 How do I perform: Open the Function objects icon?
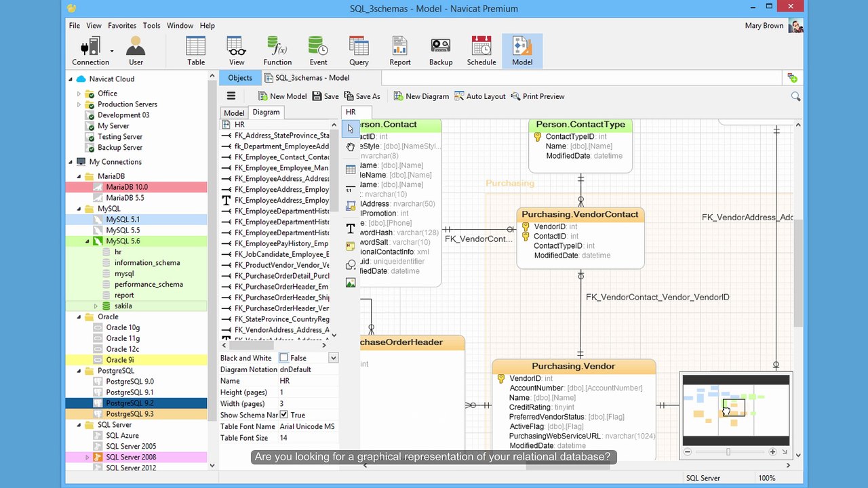[277, 51]
